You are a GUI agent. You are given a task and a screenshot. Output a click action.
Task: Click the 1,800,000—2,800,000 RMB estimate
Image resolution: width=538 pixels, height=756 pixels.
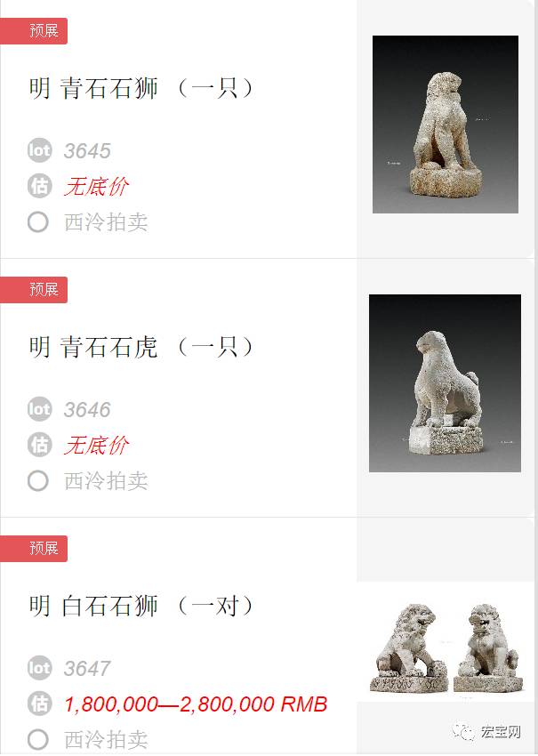(x=196, y=704)
